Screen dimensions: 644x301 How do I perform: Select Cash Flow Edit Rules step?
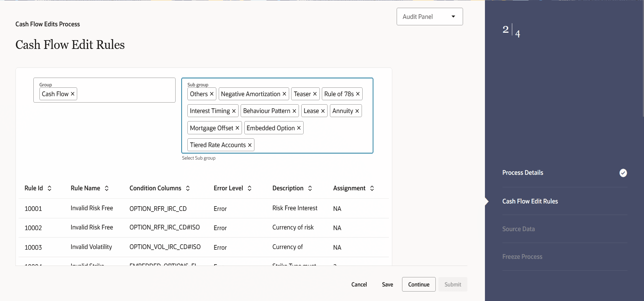click(x=530, y=201)
